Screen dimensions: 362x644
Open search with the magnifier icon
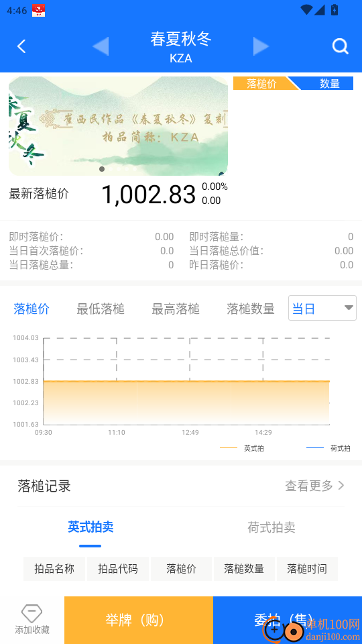[x=341, y=46]
